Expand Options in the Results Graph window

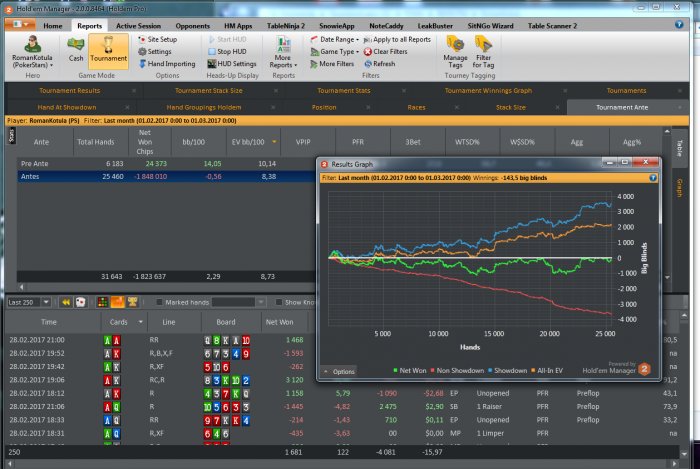(338, 371)
